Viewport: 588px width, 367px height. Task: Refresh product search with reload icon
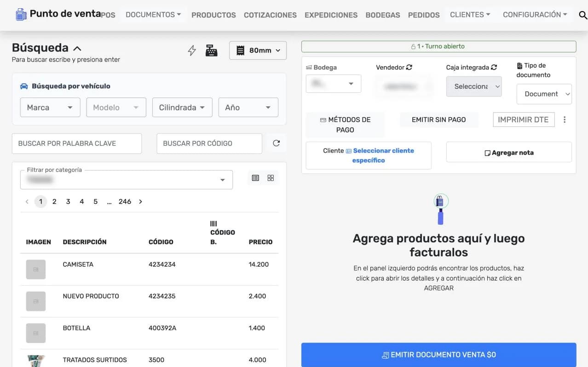coord(276,143)
